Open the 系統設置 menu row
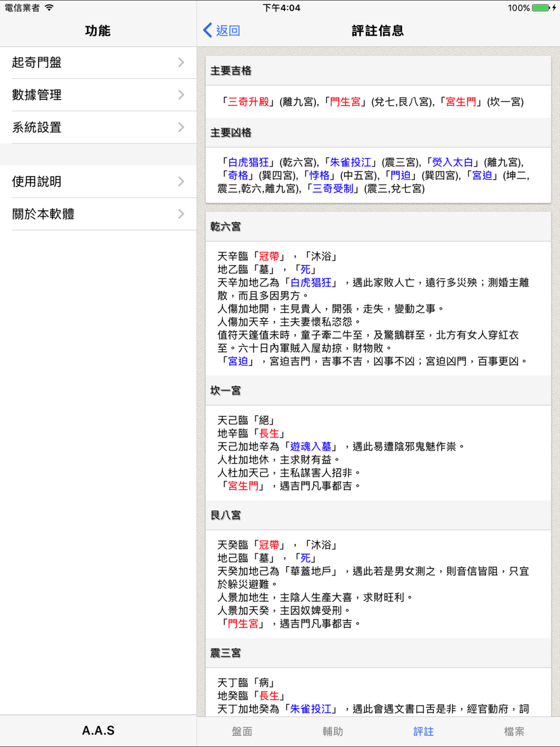Image resolution: width=560 pixels, height=747 pixels. 98,128
